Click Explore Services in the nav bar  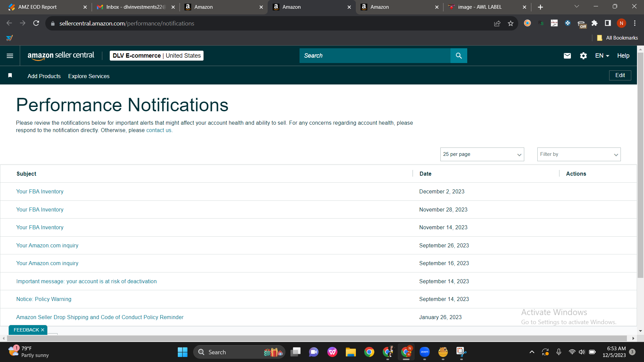click(89, 76)
